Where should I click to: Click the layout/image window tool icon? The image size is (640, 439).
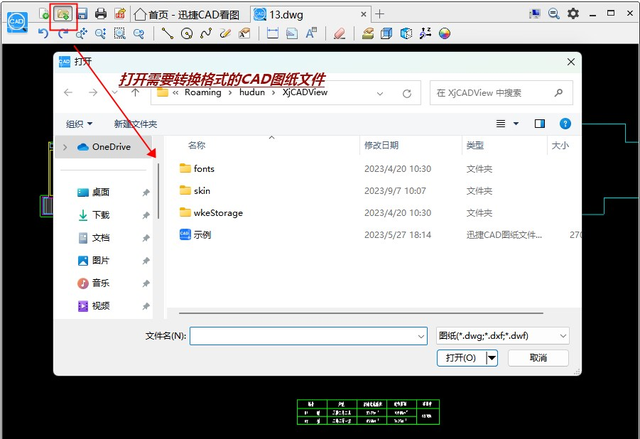[291, 33]
